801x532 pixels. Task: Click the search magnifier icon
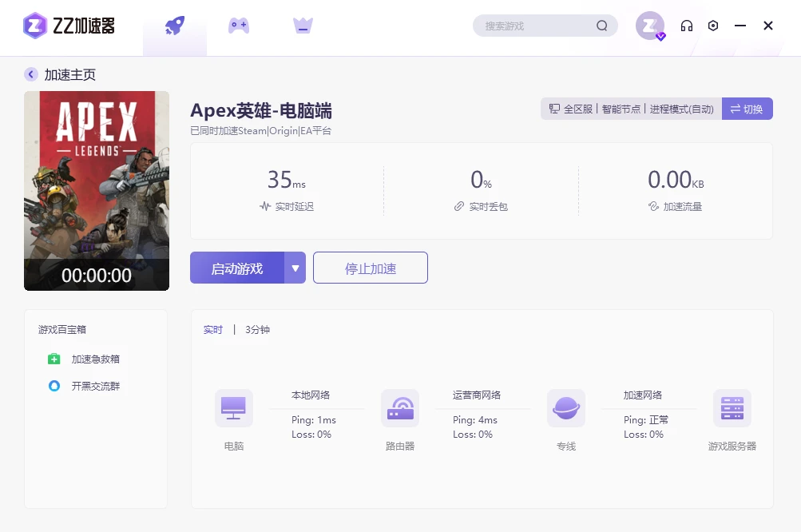point(602,26)
